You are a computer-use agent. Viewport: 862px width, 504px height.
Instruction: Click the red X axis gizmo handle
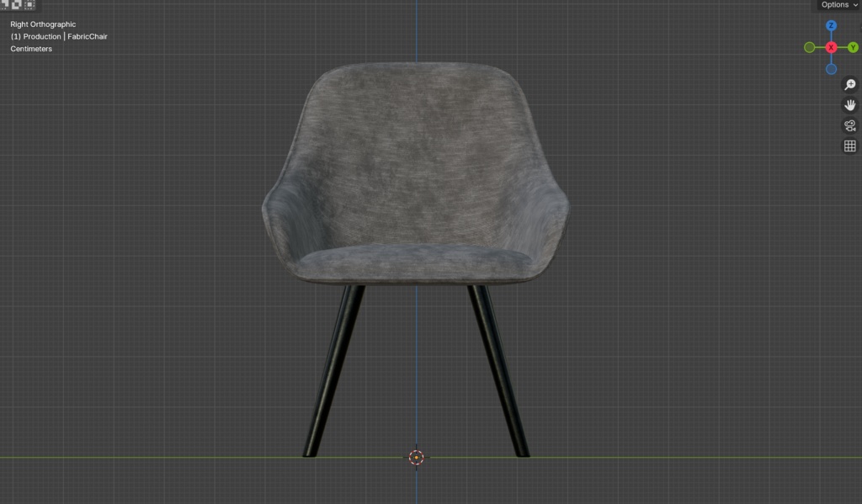(831, 48)
